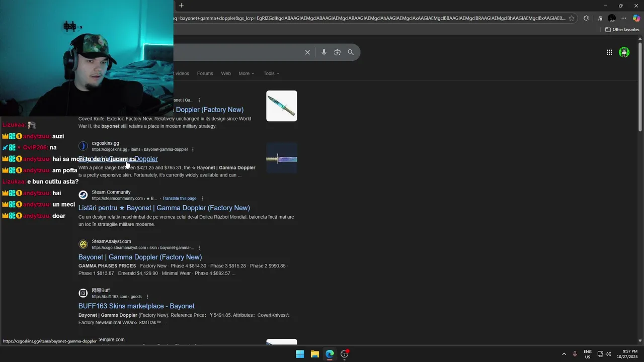Open Edge settings and more menu
Viewport: 644px width, 362px height.
(x=624, y=18)
